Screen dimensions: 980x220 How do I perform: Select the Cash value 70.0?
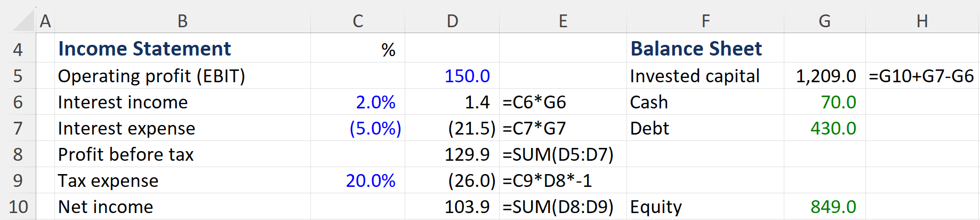(838, 102)
